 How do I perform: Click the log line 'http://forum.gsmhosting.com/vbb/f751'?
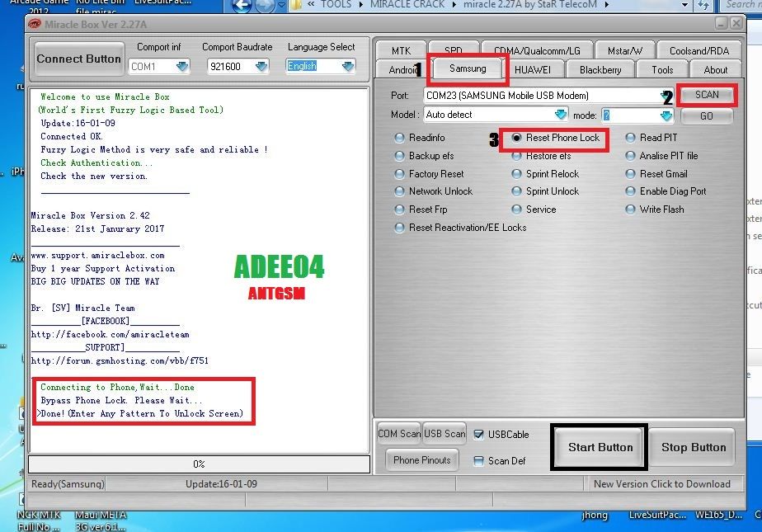(120, 361)
